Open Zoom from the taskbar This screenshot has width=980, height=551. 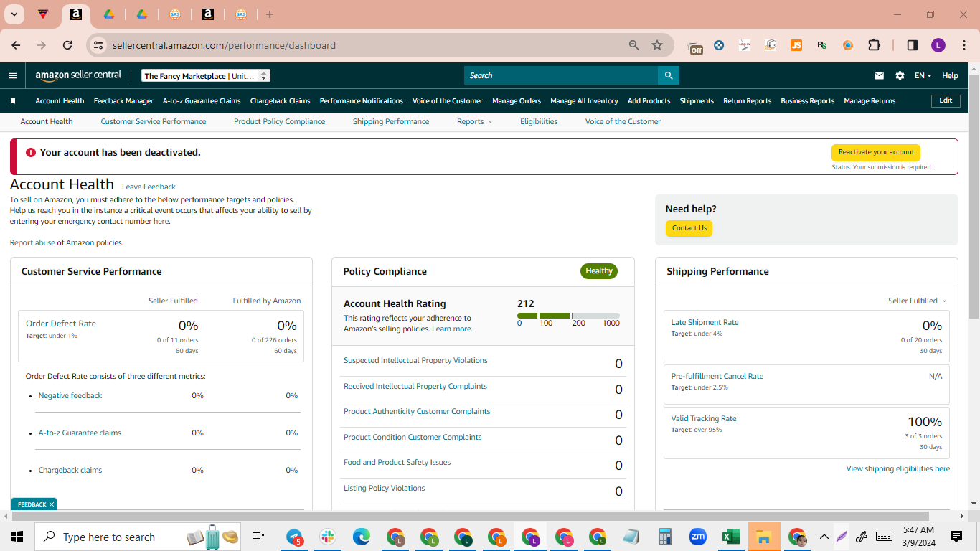(x=697, y=537)
